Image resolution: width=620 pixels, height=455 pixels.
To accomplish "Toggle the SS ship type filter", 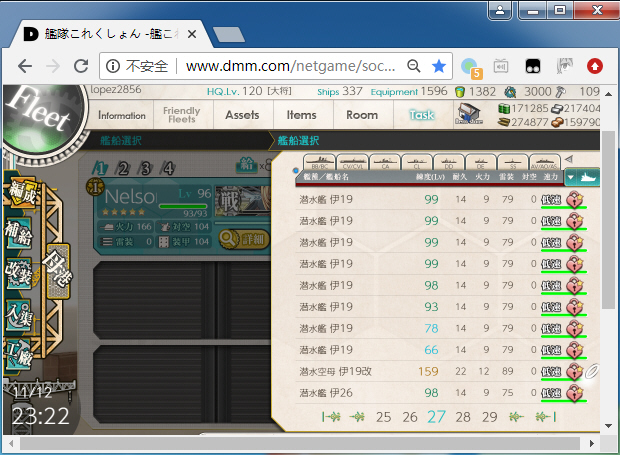I will pyautogui.click(x=513, y=162).
